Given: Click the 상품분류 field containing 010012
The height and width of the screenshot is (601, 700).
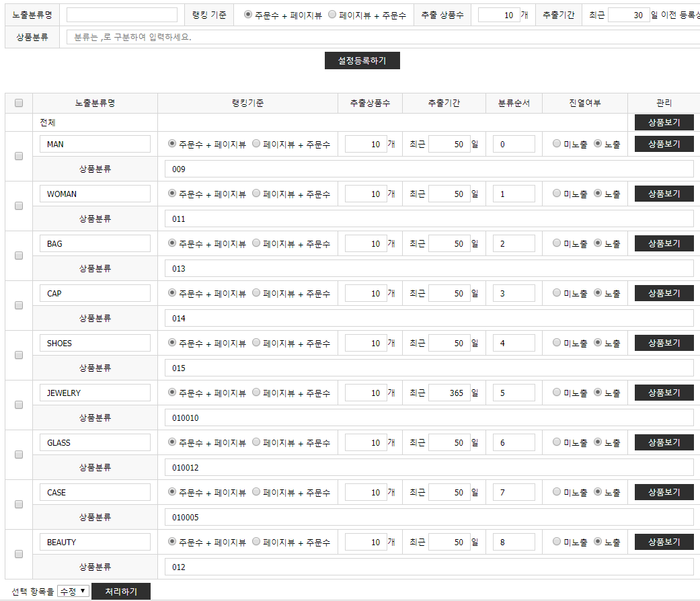Looking at the screenshot, I should point(428,467).
